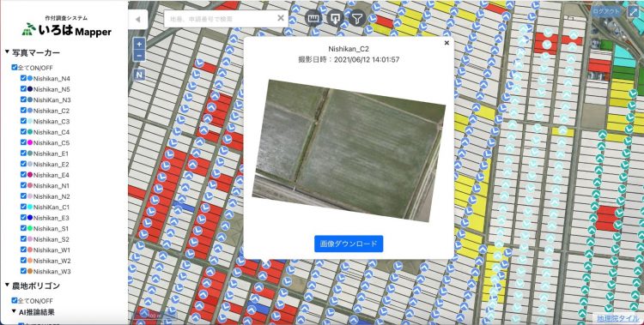Collapse the AI推論結果 subsection

click(x=14, y=311)
